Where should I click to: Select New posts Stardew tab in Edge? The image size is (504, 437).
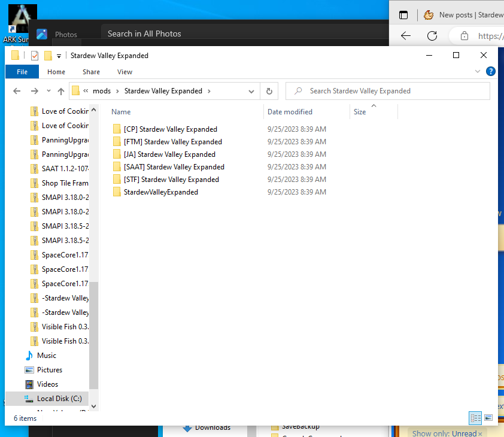coord(463,15)
